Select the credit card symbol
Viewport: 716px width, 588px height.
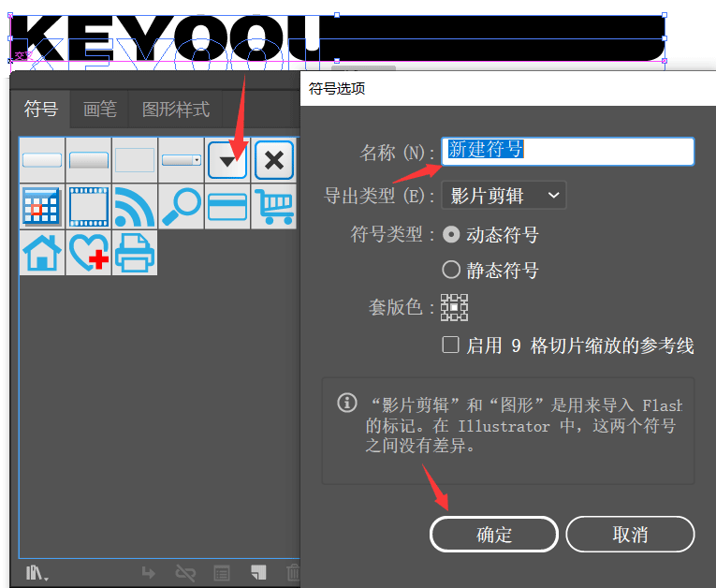(227, 207)
